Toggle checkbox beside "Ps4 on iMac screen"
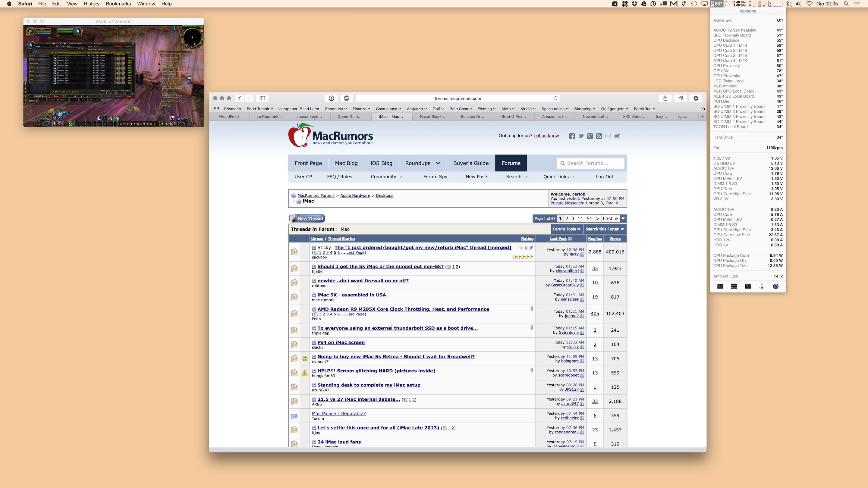This screenshot has width=868, height=488. (x=314, y=343)
